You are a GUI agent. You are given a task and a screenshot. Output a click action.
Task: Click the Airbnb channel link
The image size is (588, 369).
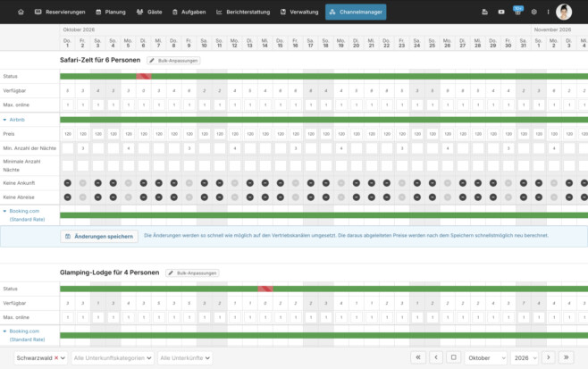pyautogui.click(x=17, y=120)
